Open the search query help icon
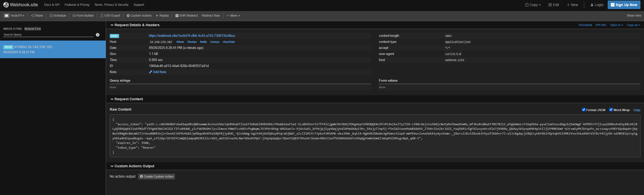Screen dimensions: 644x195 (x=98, y=35)
